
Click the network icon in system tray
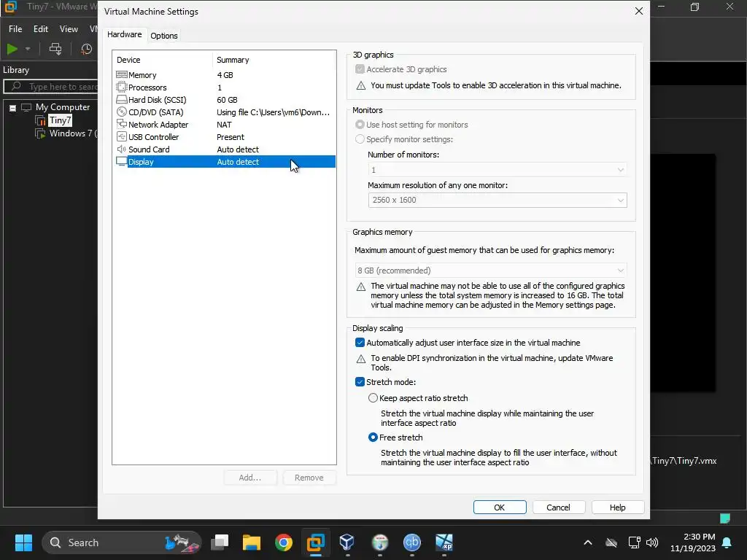(634, 542)
